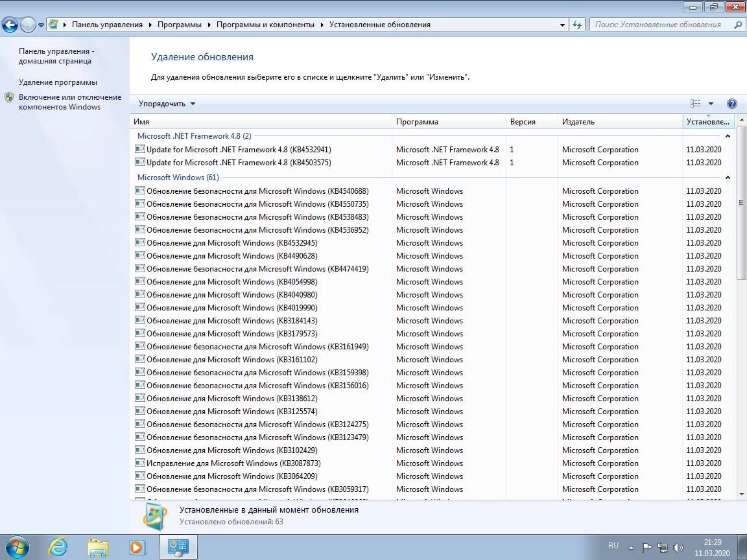The height and width of the screenshot is (560, 747).
Task: Click icon of update KB4550735
Action: coord(139,204)
